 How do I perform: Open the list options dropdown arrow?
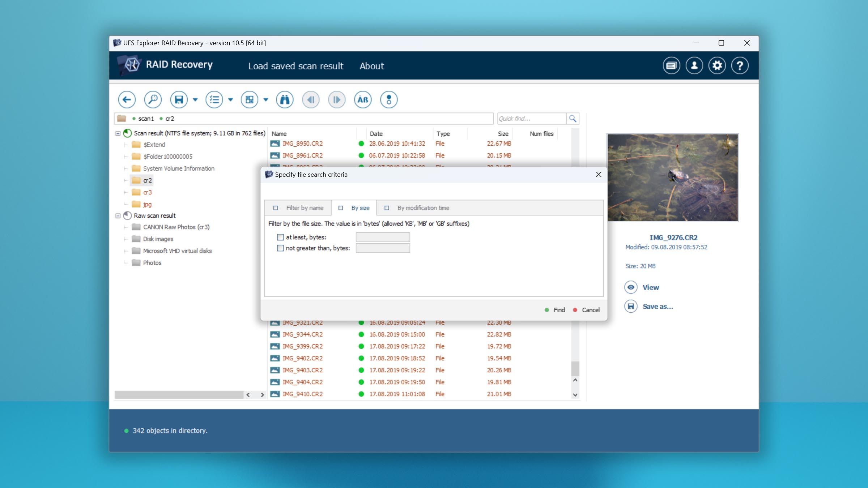[x=230, y=100]
